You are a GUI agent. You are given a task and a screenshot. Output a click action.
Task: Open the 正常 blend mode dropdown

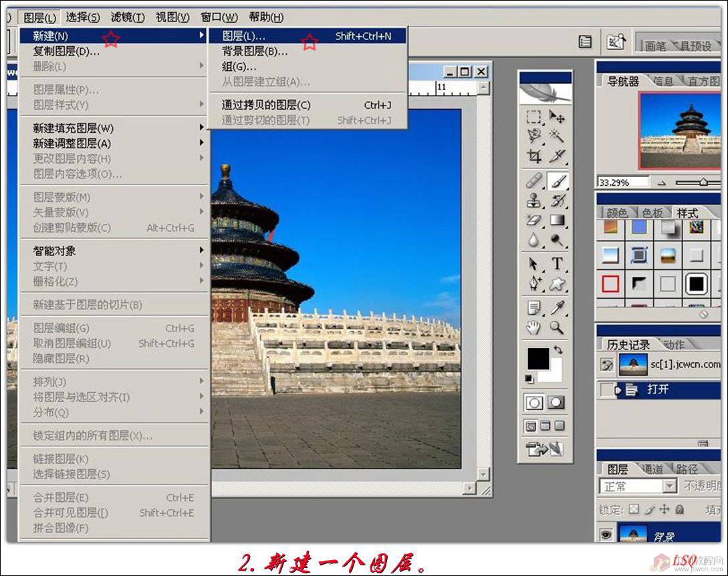(638, 486)
